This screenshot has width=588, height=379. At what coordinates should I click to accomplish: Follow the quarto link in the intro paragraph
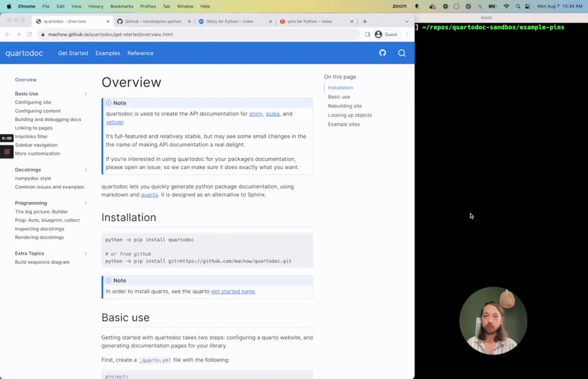[x=149, y=195]
